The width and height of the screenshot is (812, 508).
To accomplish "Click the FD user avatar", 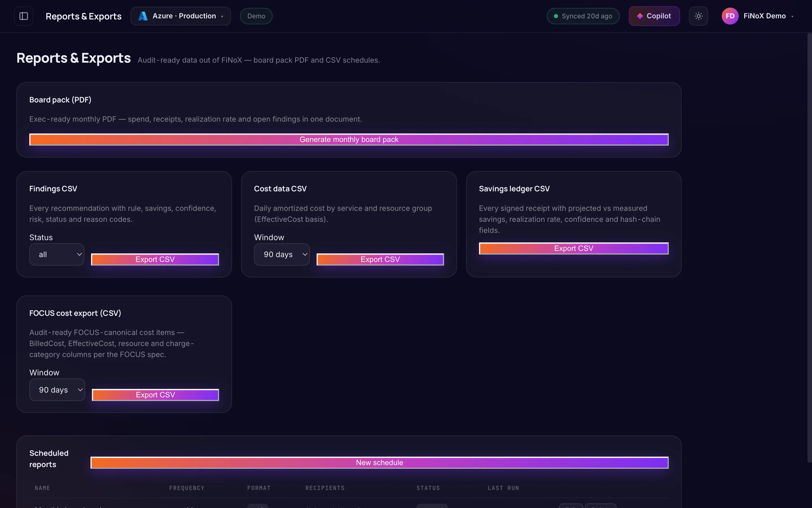I will coord(730,16).
